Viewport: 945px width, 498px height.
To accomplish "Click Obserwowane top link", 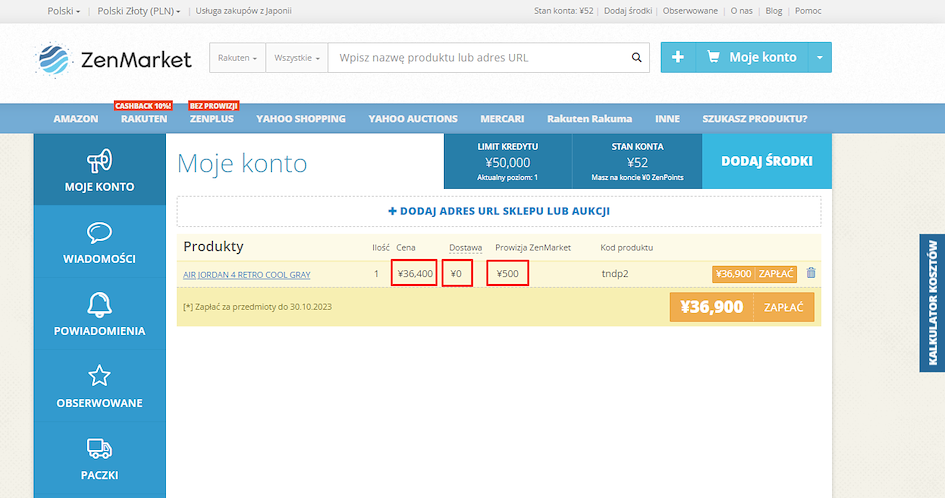I will pos(690,11).
